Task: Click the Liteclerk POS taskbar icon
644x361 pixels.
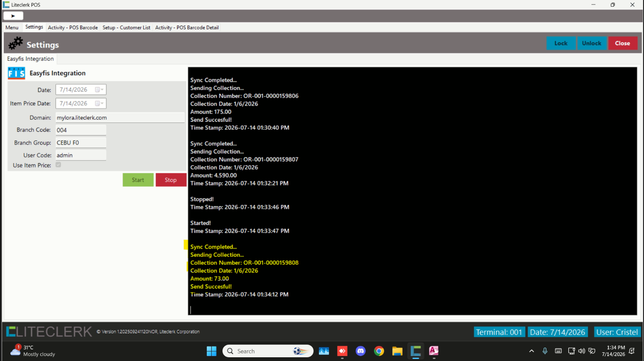Action: point(416,351)
